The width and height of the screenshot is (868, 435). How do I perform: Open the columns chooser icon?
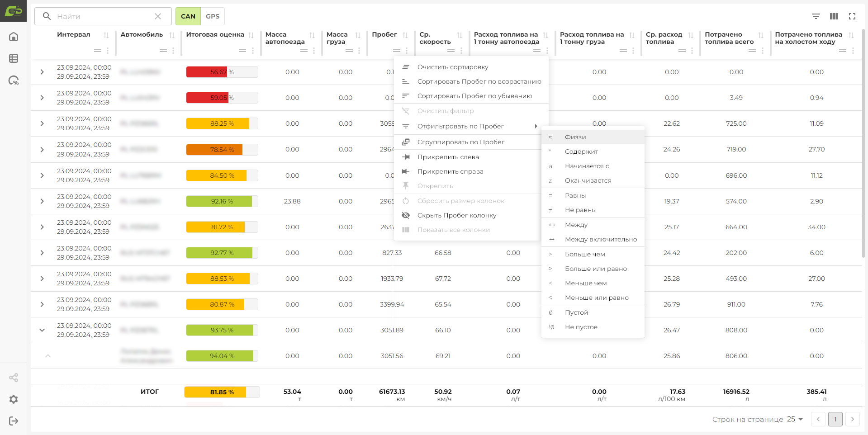tap(834, 16)
